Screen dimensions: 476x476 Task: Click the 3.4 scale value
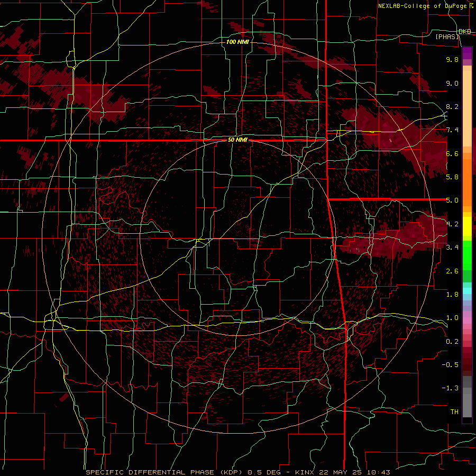452,248
